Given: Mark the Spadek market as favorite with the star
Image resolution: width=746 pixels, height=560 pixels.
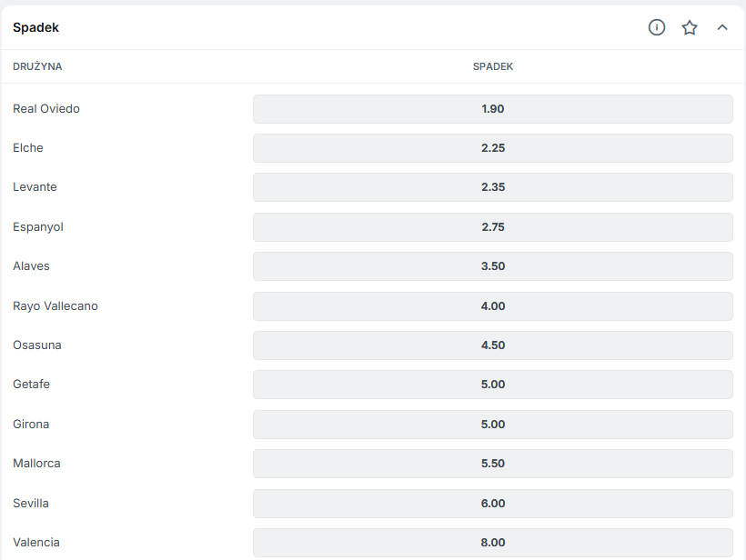Looking at the screenshot, I should click(x=690, y=27).
